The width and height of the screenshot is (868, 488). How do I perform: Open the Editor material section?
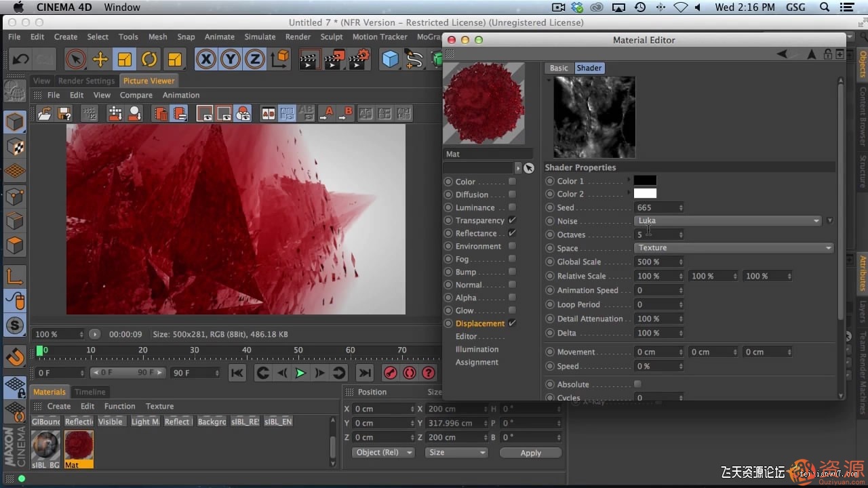tap(466, 336)
